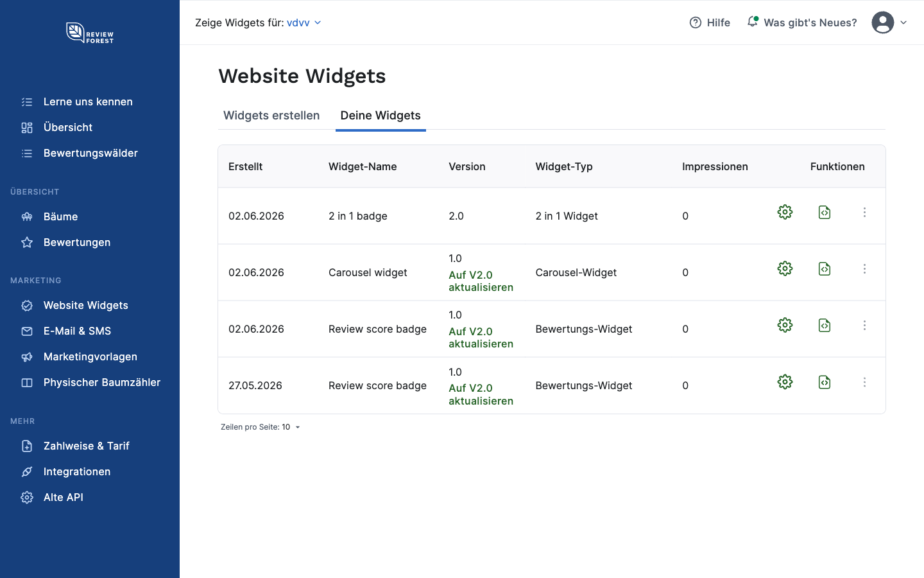Image resolution: width=924 pixels, height=578 pixels.
Task: Open Website Widgets menu item
Action: tap(86, 306)
